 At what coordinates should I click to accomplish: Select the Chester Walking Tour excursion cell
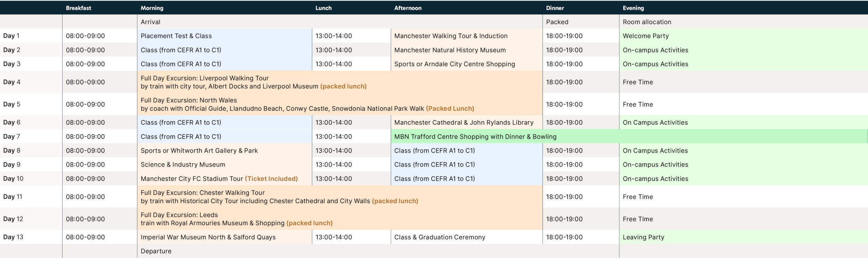pyautogui.click(x=279, y=197)
